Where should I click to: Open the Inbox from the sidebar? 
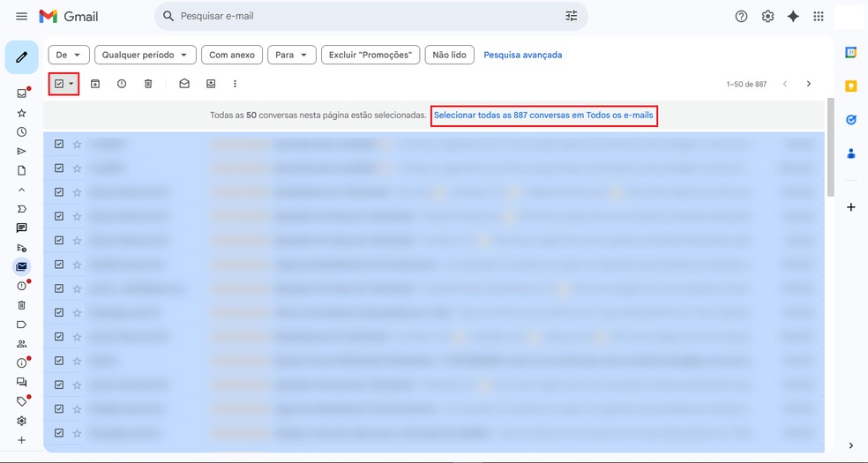(x=21, y=93)
